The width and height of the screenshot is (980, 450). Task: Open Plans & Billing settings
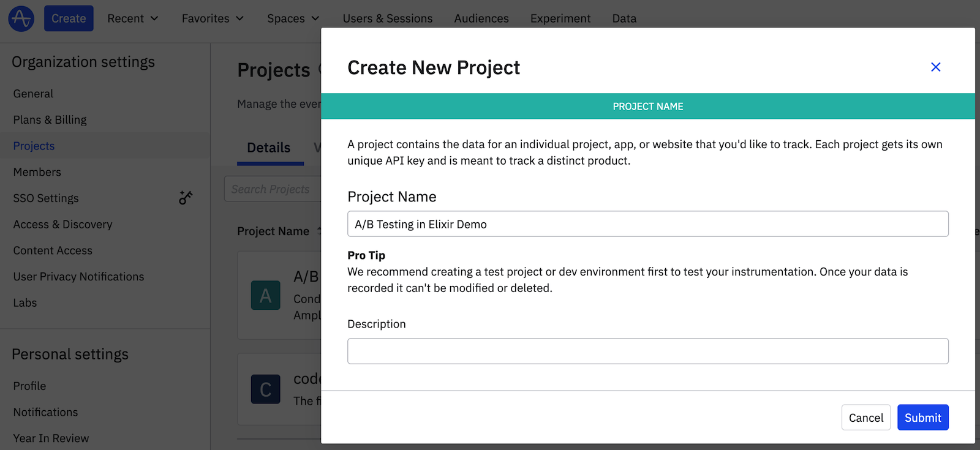(50, 120)
